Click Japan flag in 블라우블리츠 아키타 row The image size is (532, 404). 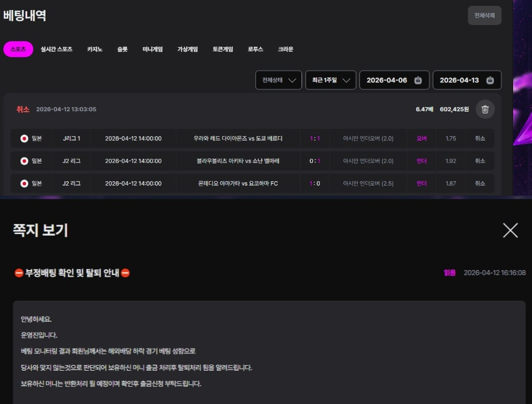(24, 161)
